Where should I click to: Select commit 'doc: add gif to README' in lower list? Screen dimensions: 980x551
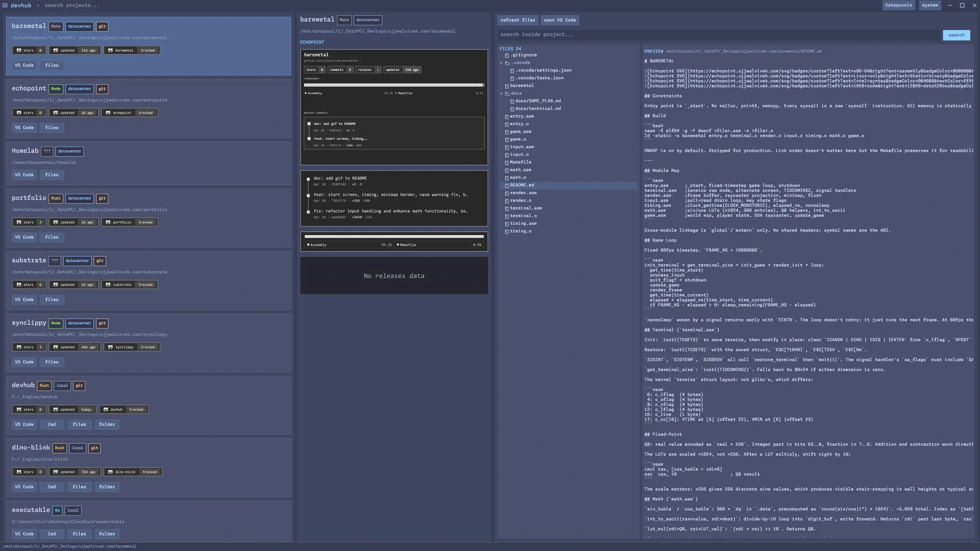[340, 178]
